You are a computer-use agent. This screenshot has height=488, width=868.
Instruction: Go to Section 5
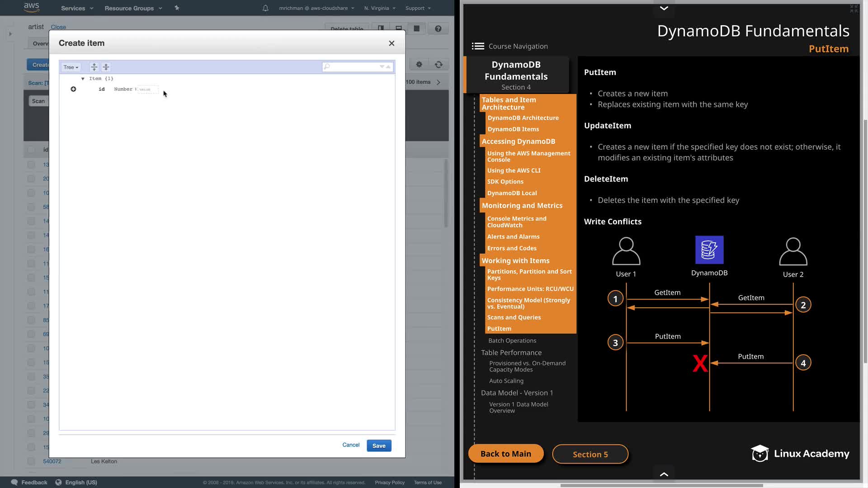pos(590,454)
